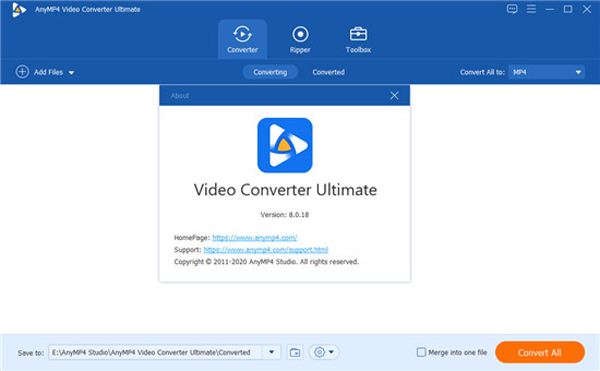Open the settings gear menu
The width and height of the screenshot is (600, 371).
pos(324,352)
